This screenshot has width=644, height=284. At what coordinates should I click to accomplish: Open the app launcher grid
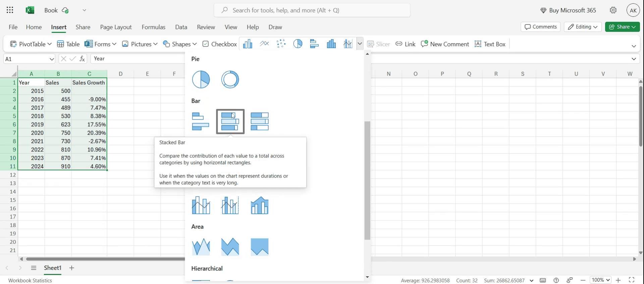coord(10,10)
